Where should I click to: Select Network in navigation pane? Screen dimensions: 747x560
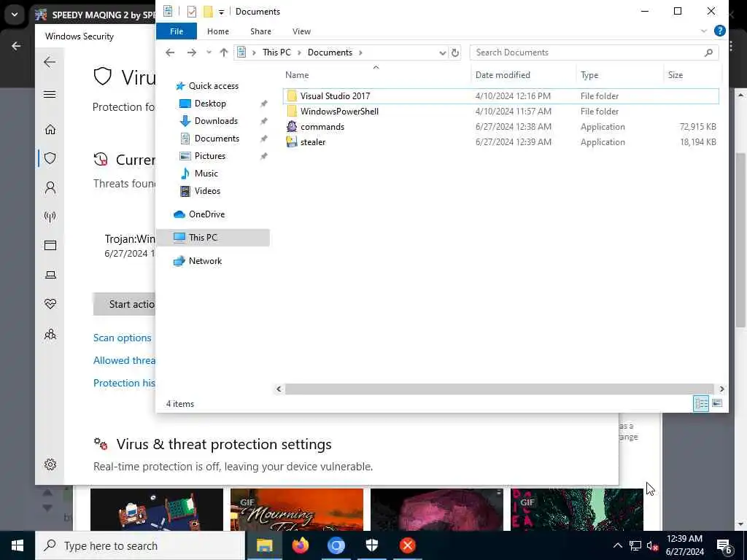point(205,261)
